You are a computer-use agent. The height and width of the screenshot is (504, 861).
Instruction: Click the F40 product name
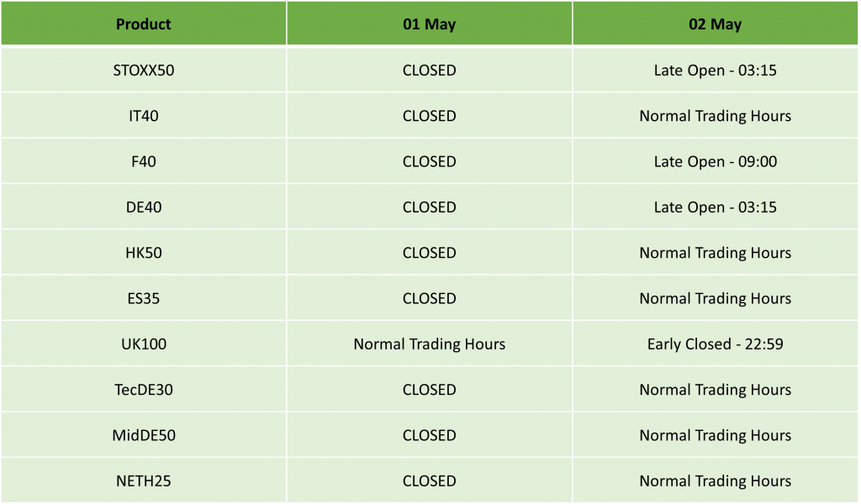(143, 161)
